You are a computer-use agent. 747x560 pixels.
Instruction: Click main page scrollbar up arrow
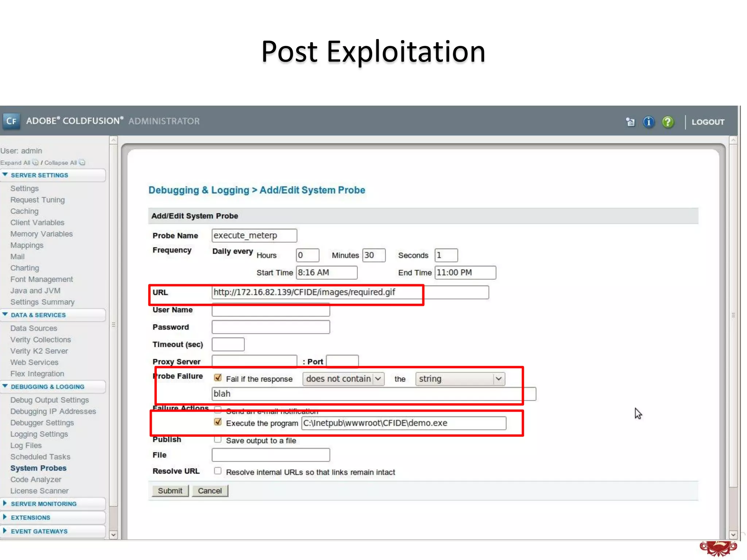(733, 140)
